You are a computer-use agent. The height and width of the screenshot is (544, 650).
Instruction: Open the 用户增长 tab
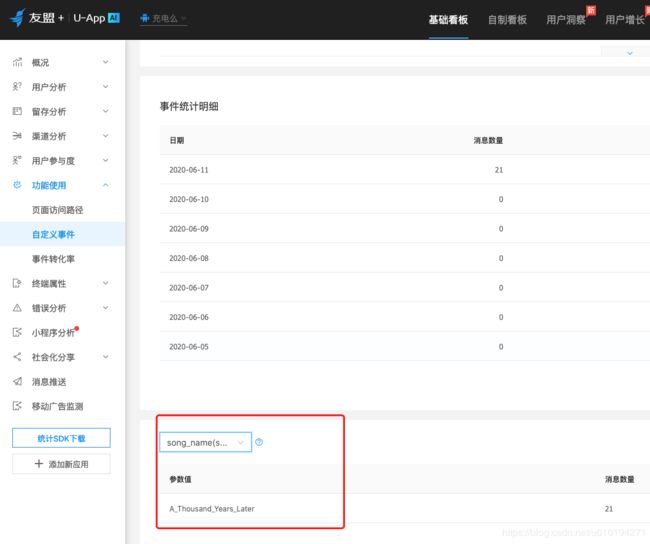625,19
